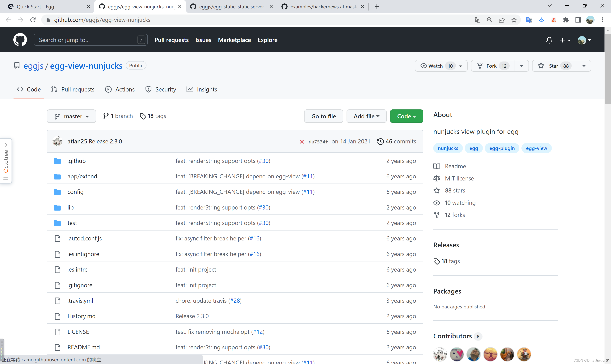The image size is (611, 364).
Task: Click the nunjucks topic tag
Action: (x=448, y=148)
